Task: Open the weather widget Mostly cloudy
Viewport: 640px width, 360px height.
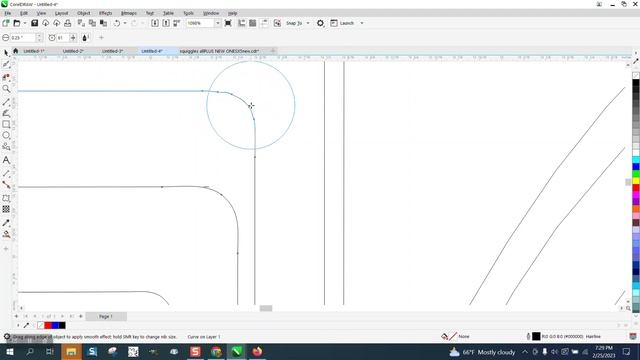Action: 482,352
